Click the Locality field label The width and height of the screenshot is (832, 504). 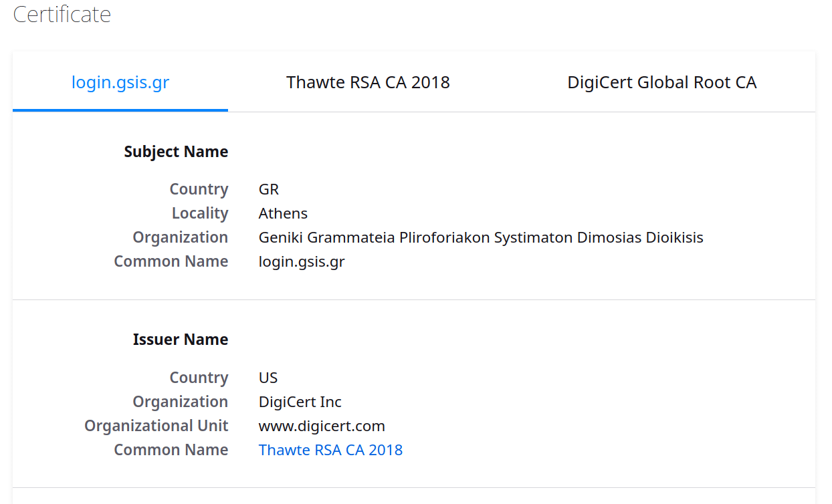pyautogui.click(x=200, y=213)
